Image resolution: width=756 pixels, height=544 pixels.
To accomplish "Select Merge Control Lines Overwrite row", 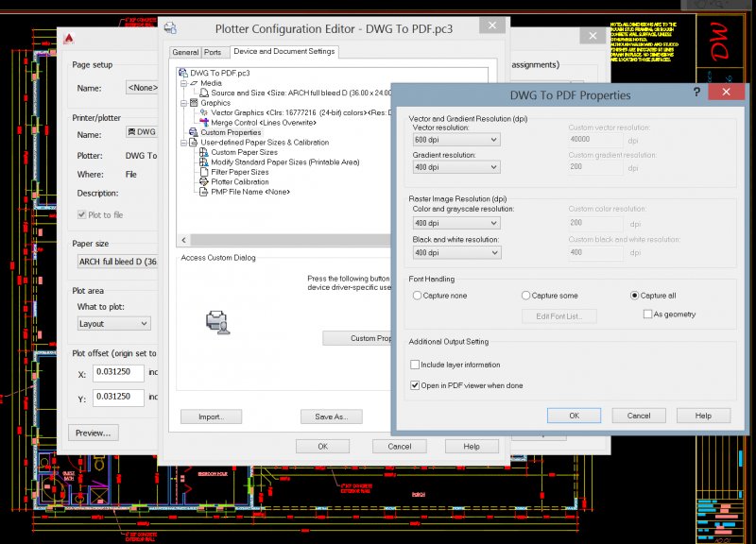I will (258, 123).
